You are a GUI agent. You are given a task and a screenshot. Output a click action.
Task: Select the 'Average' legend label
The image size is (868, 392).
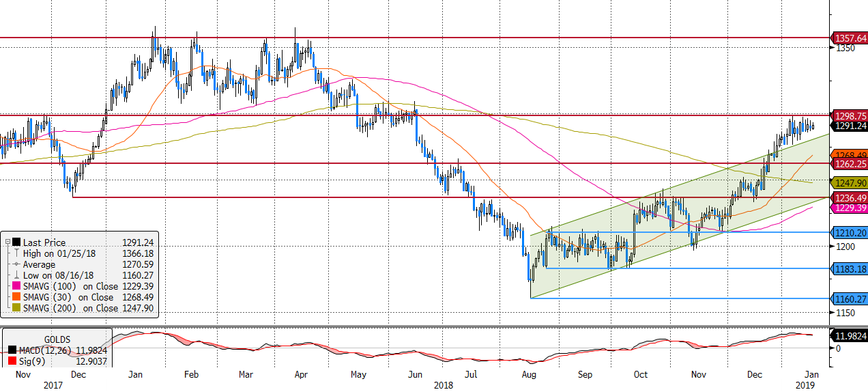click(40, 264)
